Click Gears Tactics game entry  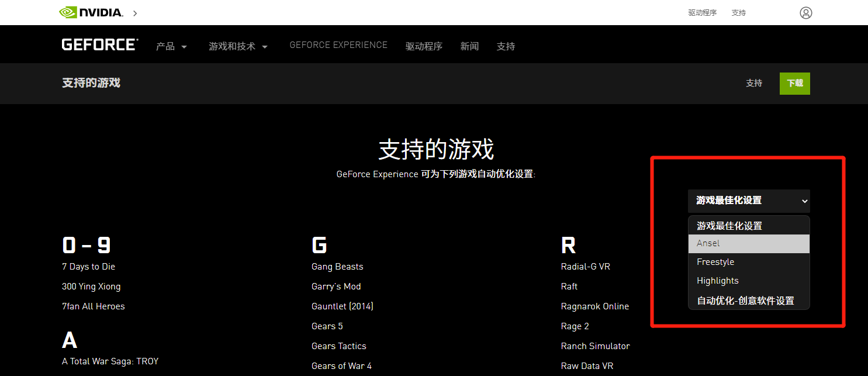[x=339, y=346]
